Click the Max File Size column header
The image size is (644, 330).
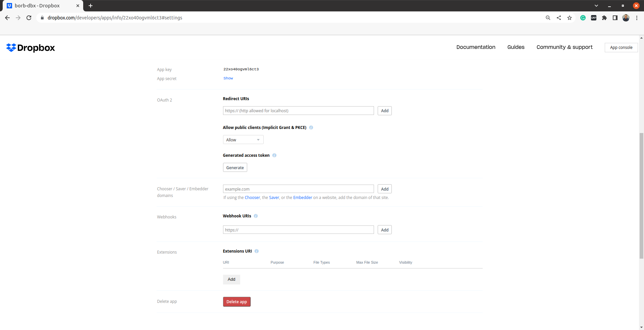coord(367,263)
